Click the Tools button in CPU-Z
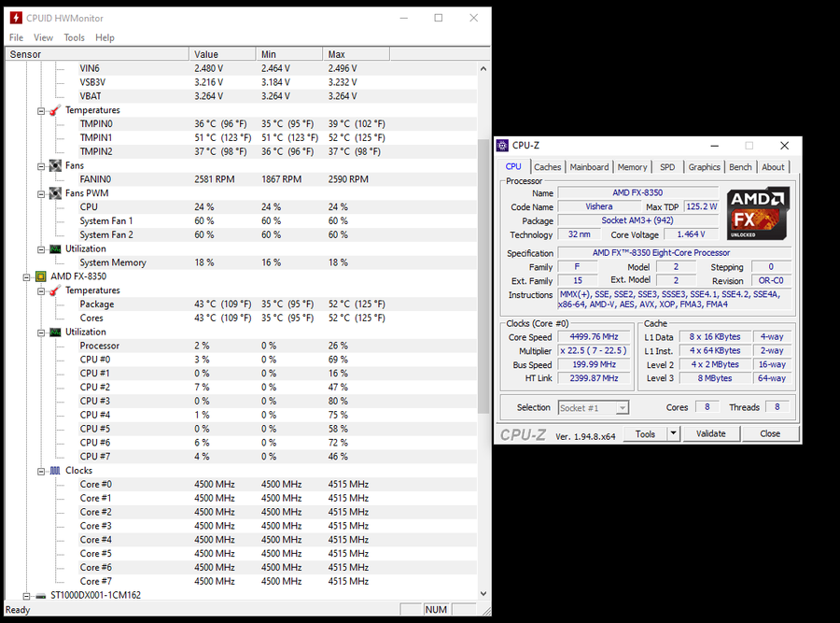 pyautogui.click(x=646, y=433)
